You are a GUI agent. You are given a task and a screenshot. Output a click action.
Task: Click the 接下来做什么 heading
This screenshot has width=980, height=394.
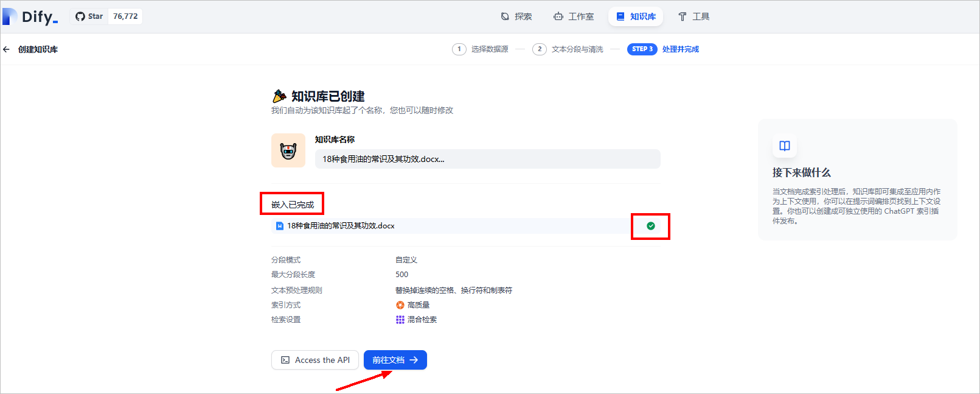click(x=802, y=172)
